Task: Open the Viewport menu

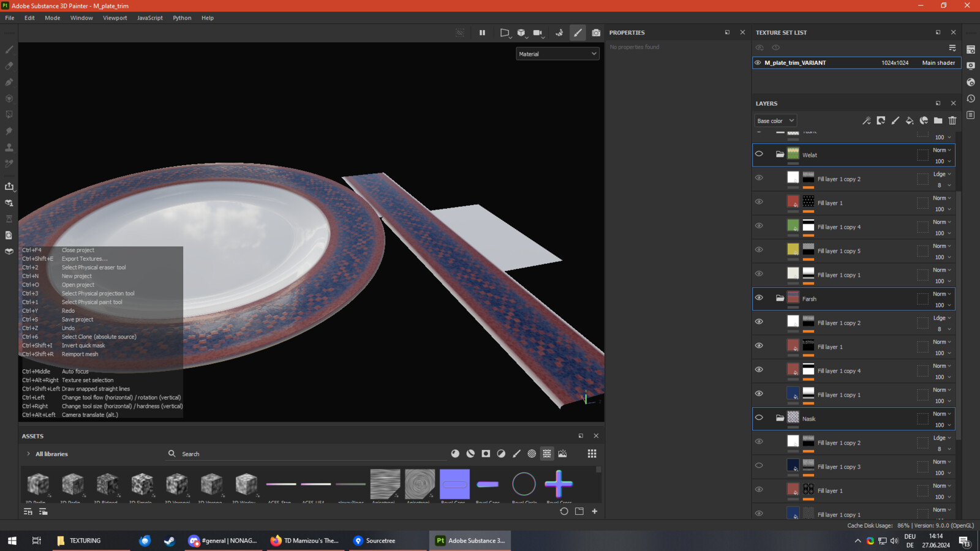Action: [x=115, y=18]
